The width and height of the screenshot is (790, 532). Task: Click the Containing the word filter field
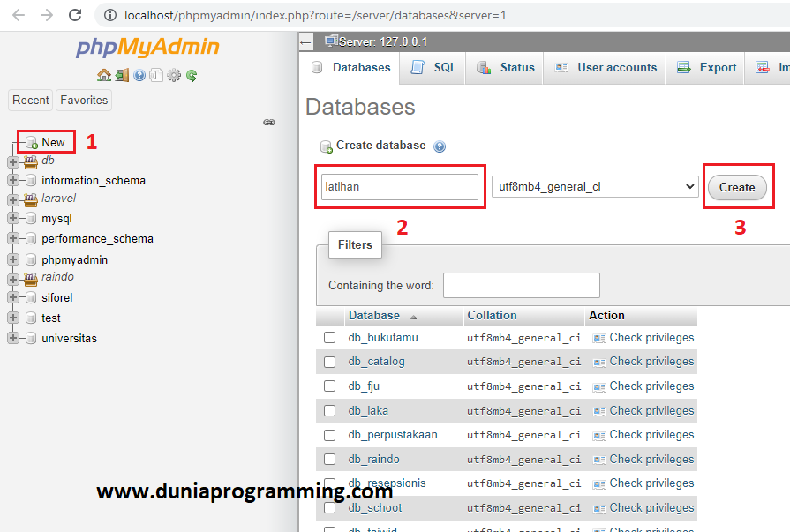click(522, 285)
